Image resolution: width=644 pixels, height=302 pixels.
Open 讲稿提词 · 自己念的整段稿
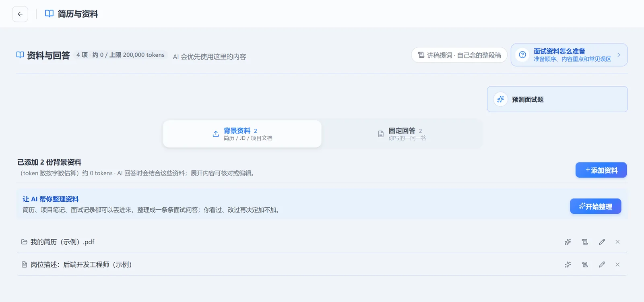coord(459,55)
